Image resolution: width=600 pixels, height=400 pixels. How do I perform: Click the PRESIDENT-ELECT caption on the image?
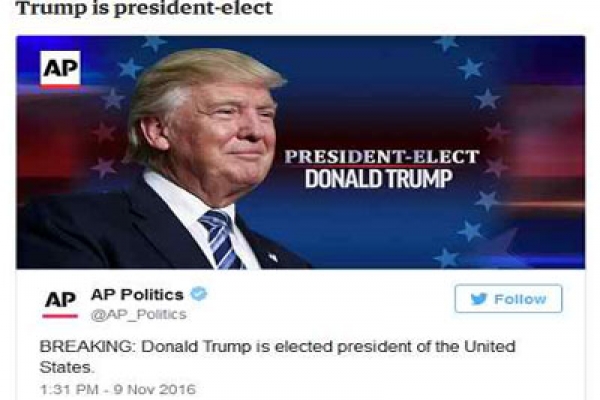[382, 157]
